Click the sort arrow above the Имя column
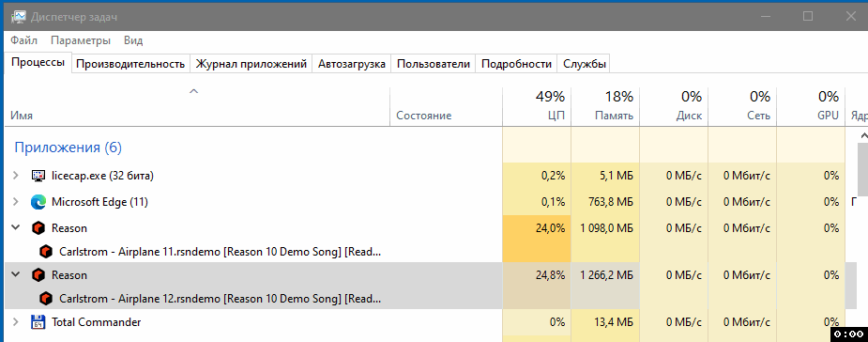868x342 pixels. pyautogui.click(x=193, y=91)
